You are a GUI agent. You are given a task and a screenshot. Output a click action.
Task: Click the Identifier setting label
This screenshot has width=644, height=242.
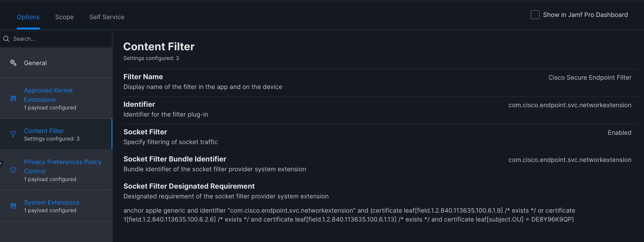tap(139, 104)
